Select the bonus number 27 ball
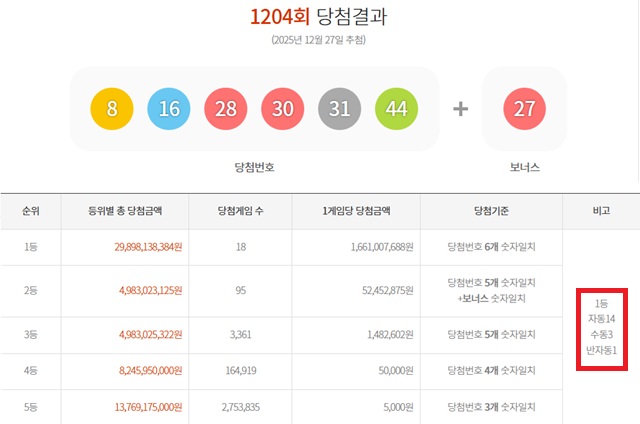 pyautogui.click(x=525, y=109)
